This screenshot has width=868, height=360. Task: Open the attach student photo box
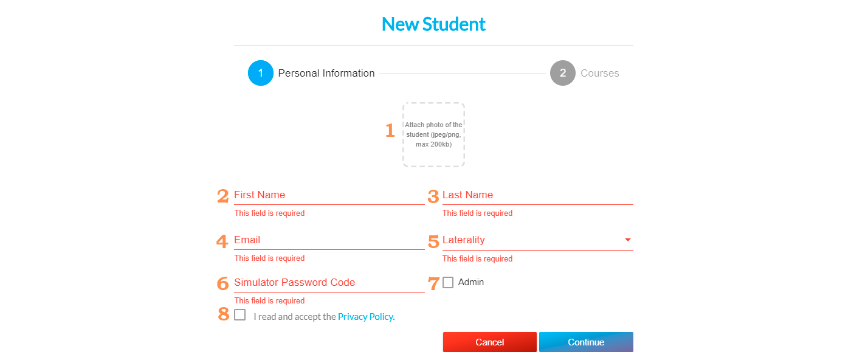(x=433, y=134)
